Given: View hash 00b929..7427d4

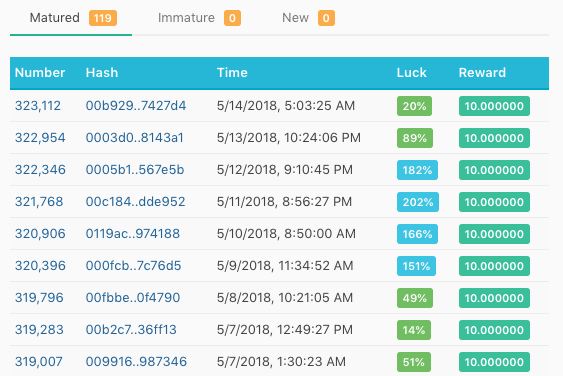Looking at the screenshot, I should tap(136, 106).
